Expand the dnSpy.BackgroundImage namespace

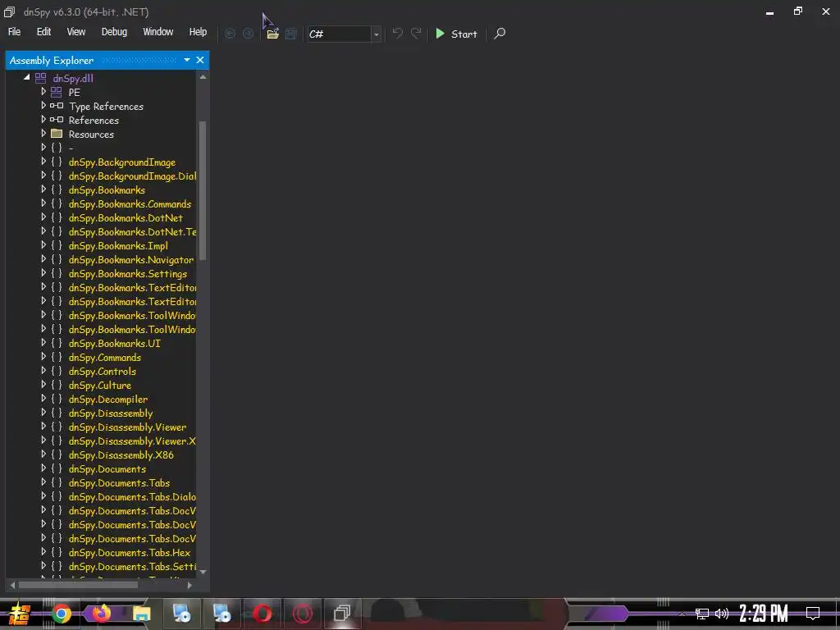tap(43, 162)
